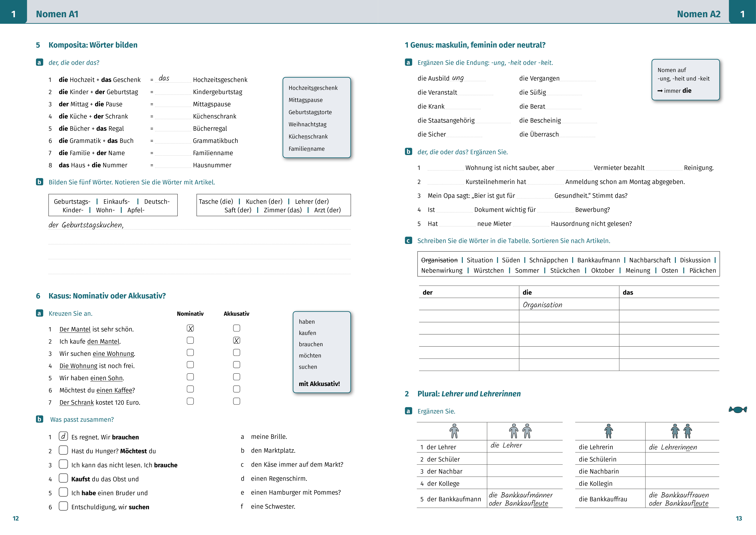Click the 'das' column header in the table
Viewport: 756px width, 535px height.
628,293
